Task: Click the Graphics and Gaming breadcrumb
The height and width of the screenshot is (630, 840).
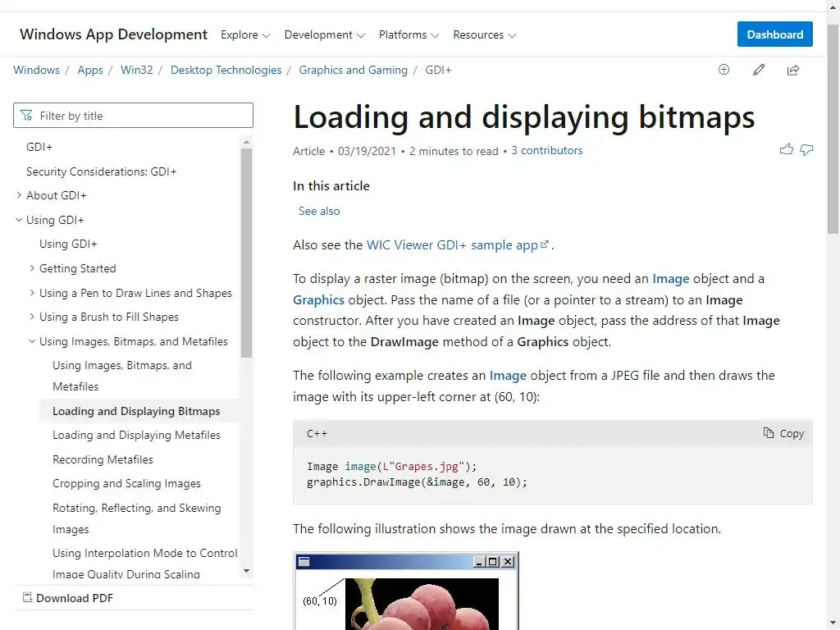Action: pyautogui.click(x=353, y=71)
